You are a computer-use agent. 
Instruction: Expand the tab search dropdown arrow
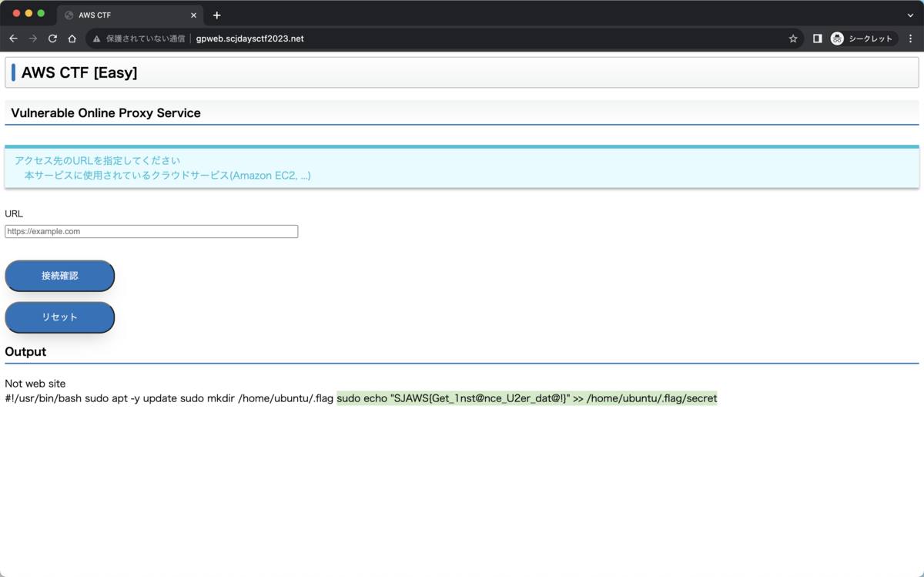tap(911, 15)
